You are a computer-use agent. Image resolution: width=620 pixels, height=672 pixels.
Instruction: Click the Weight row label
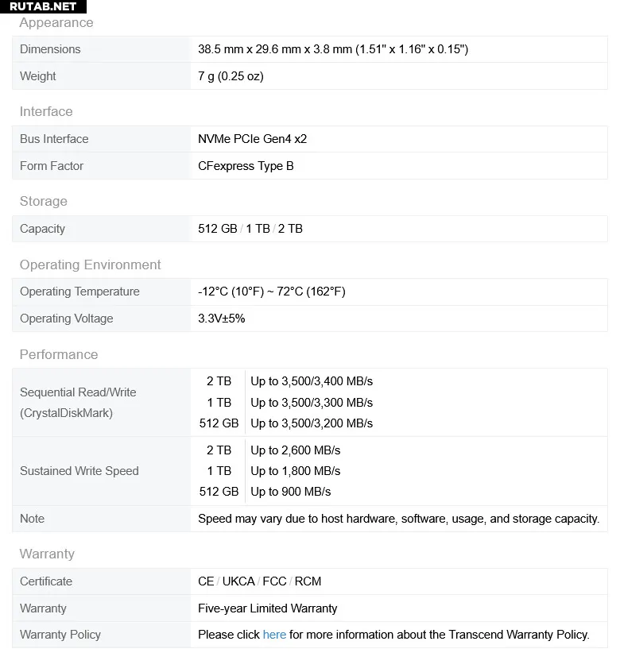click(38, 76)
